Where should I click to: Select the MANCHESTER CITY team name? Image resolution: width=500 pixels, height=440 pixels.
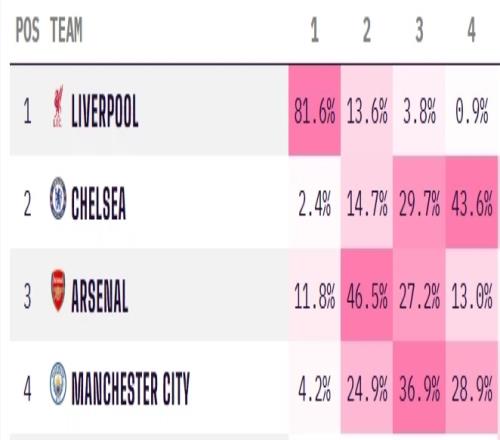(x=130, y=388)
